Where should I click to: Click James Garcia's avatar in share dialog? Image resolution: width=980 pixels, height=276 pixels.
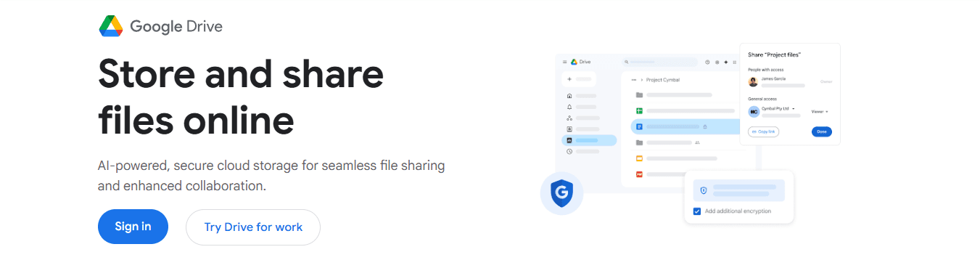754,81
